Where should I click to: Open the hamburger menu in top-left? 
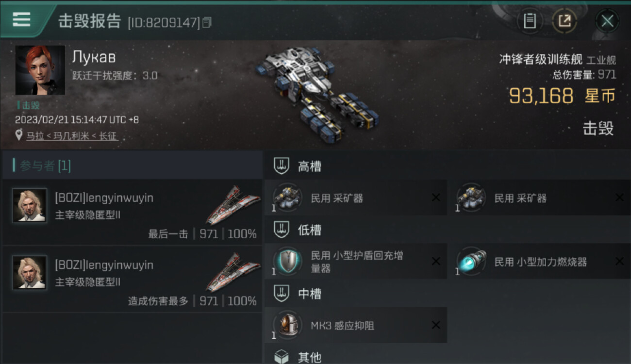point(22,19)
